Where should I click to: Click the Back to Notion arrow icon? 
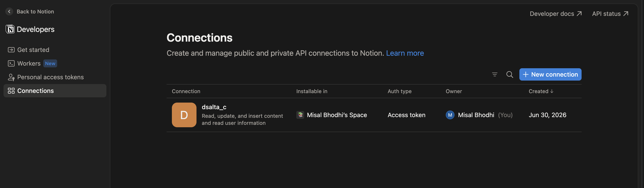(x=9, y=11)
